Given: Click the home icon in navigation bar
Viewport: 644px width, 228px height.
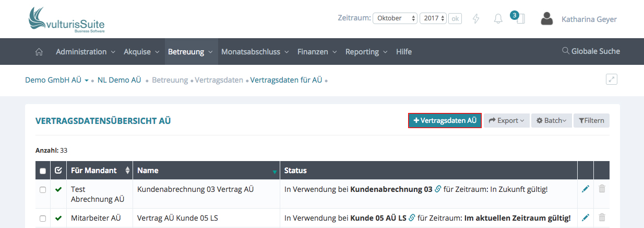Looking at the screenshot, I should click(39, 52).
